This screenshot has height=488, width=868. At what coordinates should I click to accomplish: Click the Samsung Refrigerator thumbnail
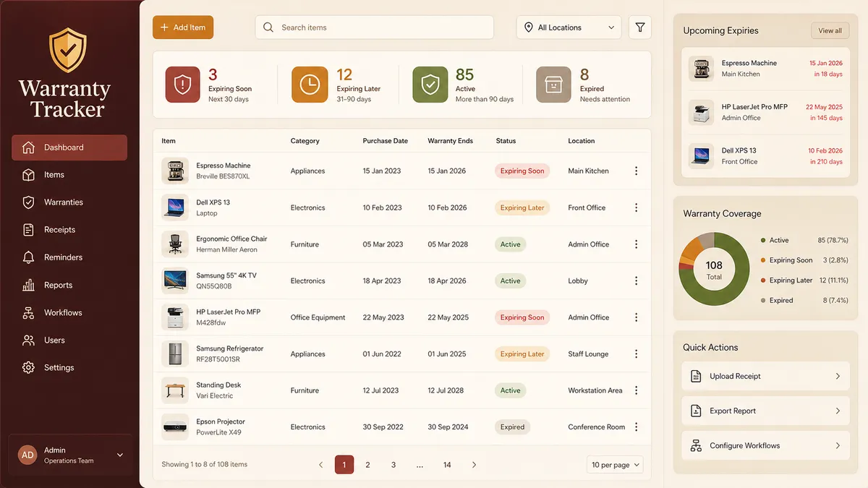[174, 354]
